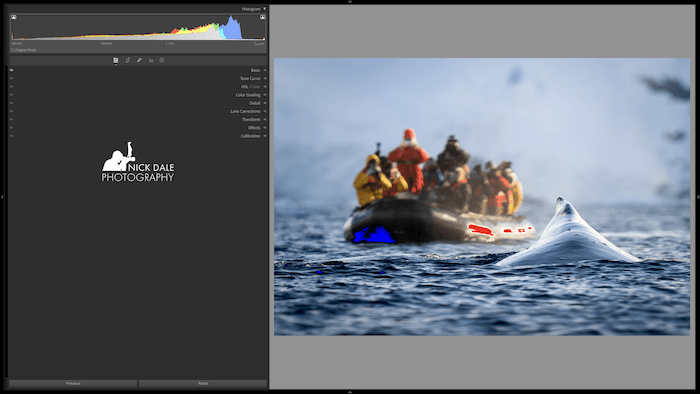
Task: Toggle the Calibration panel eye icon
Action: point(12,136)
